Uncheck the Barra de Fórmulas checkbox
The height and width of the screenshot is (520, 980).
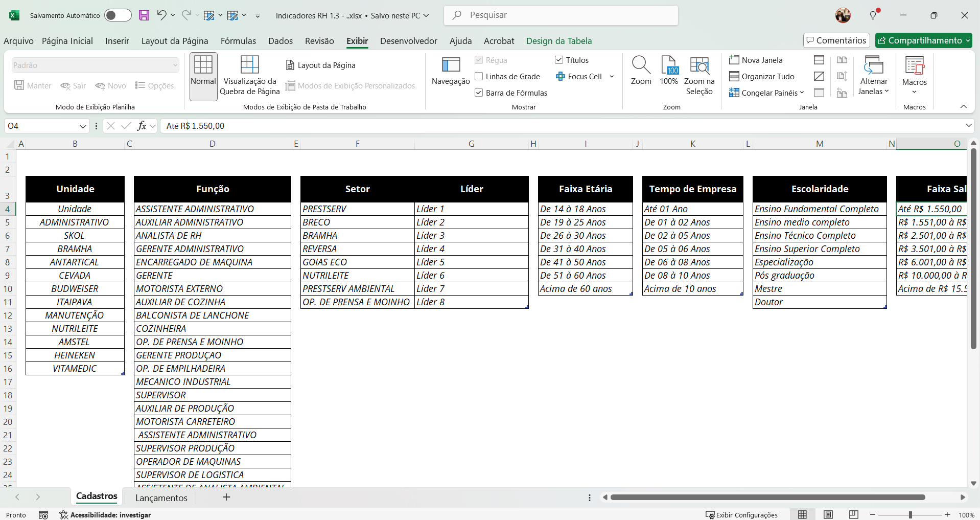479,93
